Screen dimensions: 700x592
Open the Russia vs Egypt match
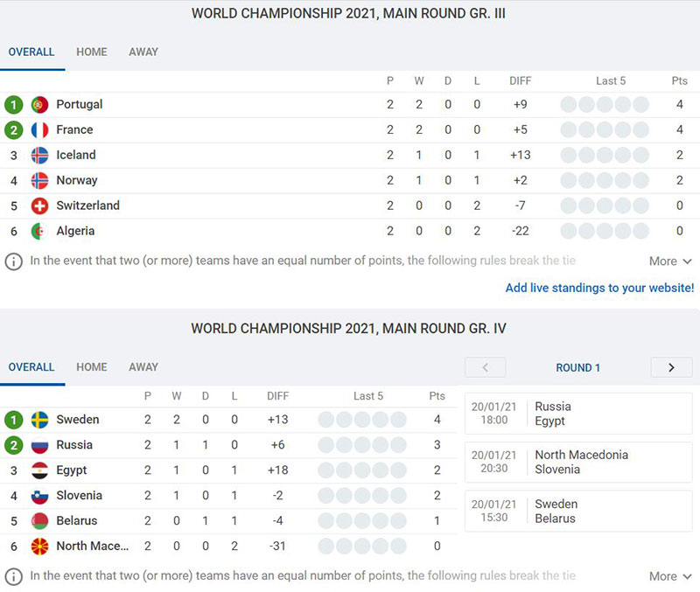coord(578,414)
